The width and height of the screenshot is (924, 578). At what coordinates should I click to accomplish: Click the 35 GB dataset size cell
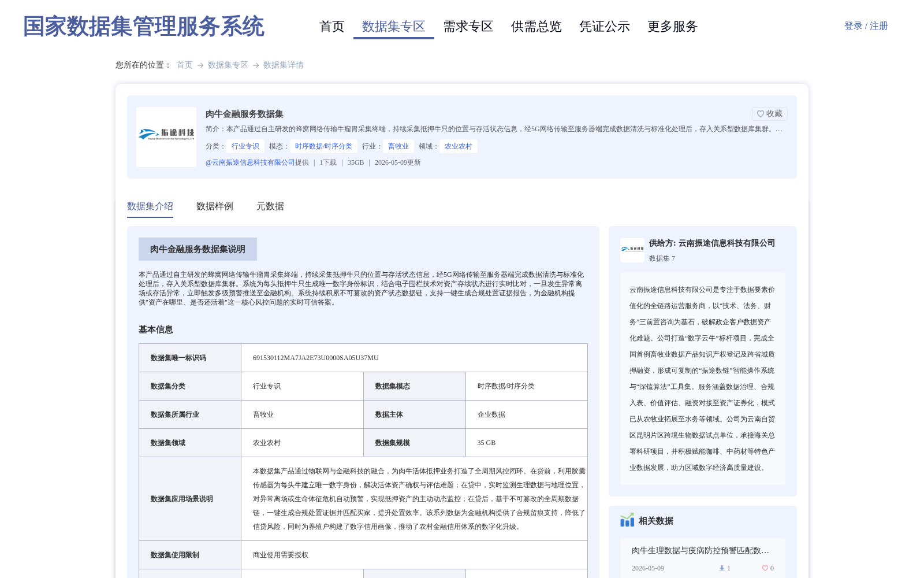click(527, 443)
